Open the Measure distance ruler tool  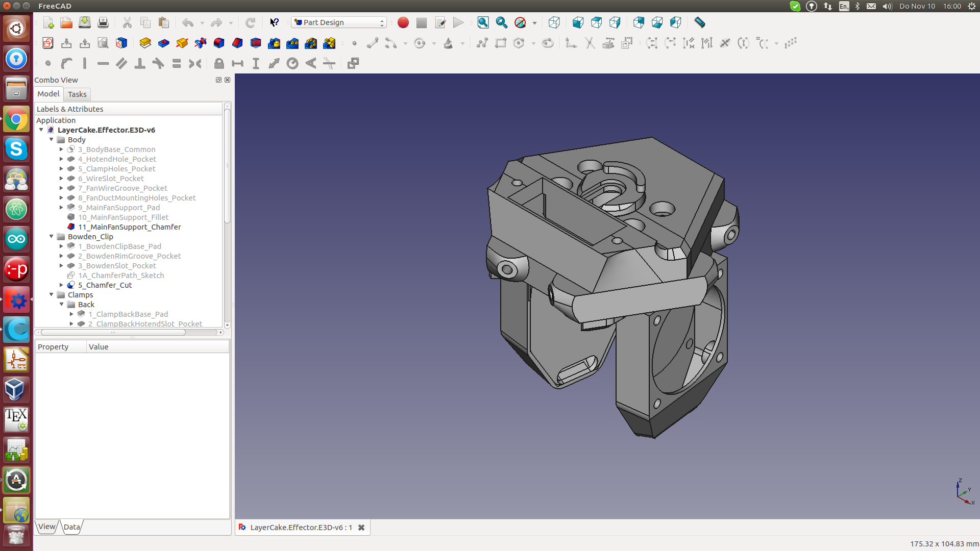click(x=700, y=22)
